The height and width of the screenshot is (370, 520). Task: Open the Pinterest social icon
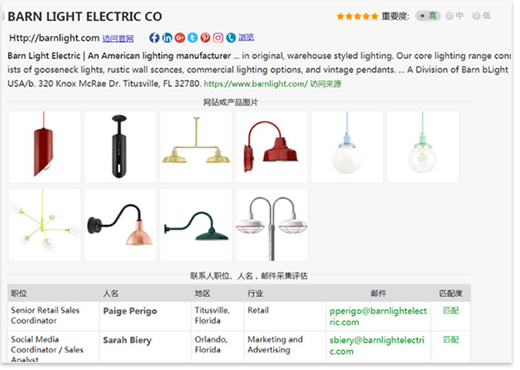point(205,38)
